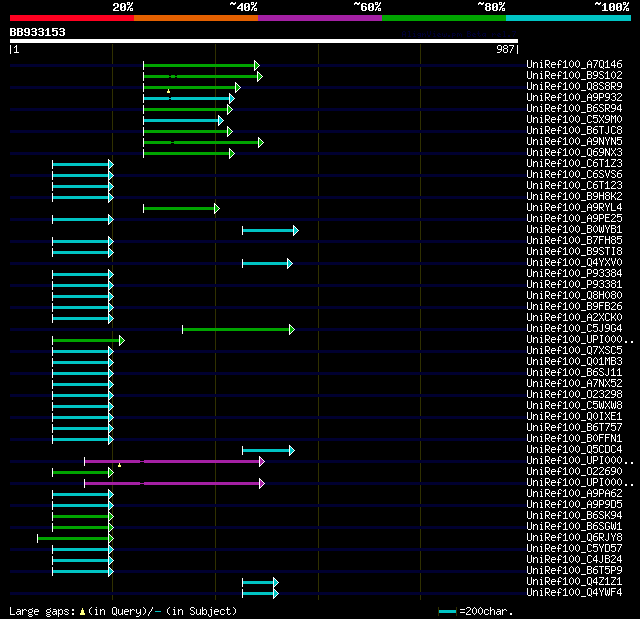Click the cyan alignment bar for UniRef100_Q4Z1Z1
The height and width of the screenshot is (619, 640).
pos(260,582)
